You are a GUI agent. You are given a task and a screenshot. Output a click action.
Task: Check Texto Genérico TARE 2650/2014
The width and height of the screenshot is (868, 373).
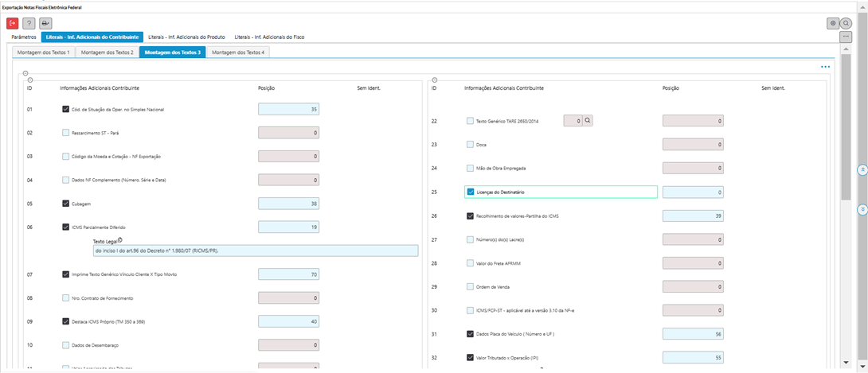470,120
